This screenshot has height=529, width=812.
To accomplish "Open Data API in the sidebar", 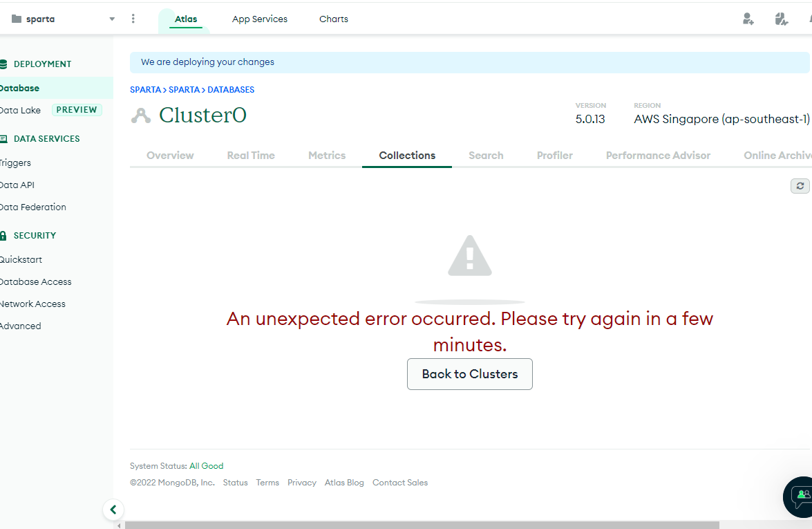I will (x=17, y=185).
